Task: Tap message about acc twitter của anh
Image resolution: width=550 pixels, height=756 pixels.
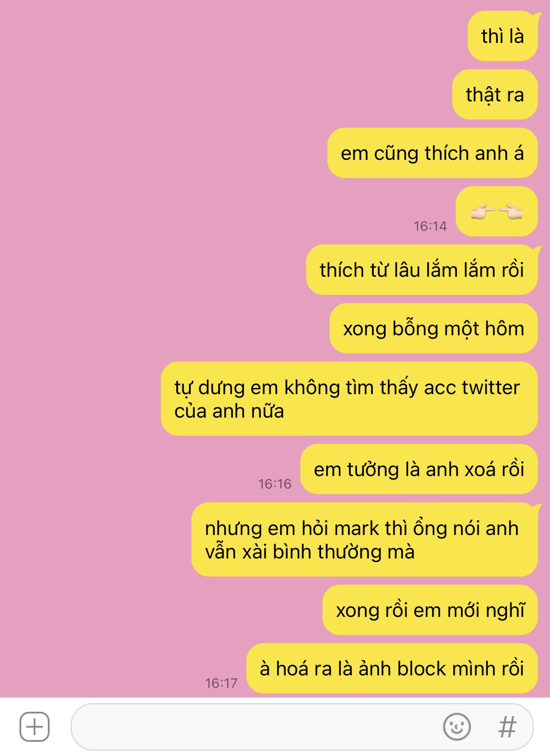Action: (349, 399)
